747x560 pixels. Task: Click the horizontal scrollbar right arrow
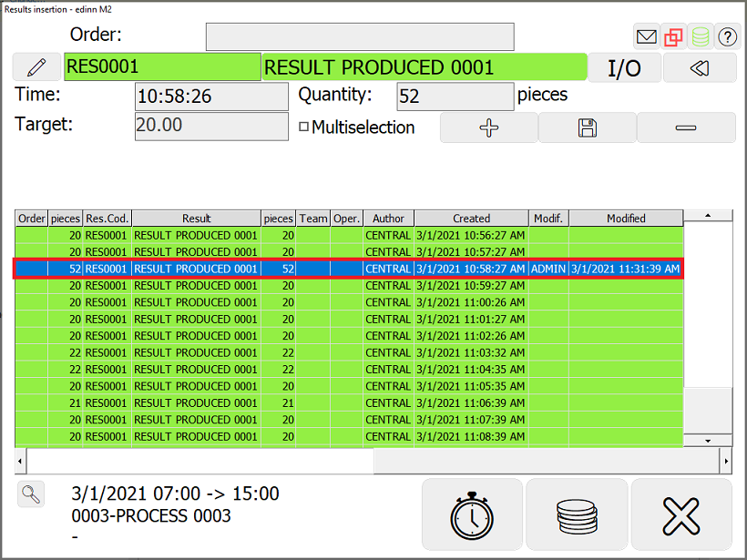[x=726, y=461]
